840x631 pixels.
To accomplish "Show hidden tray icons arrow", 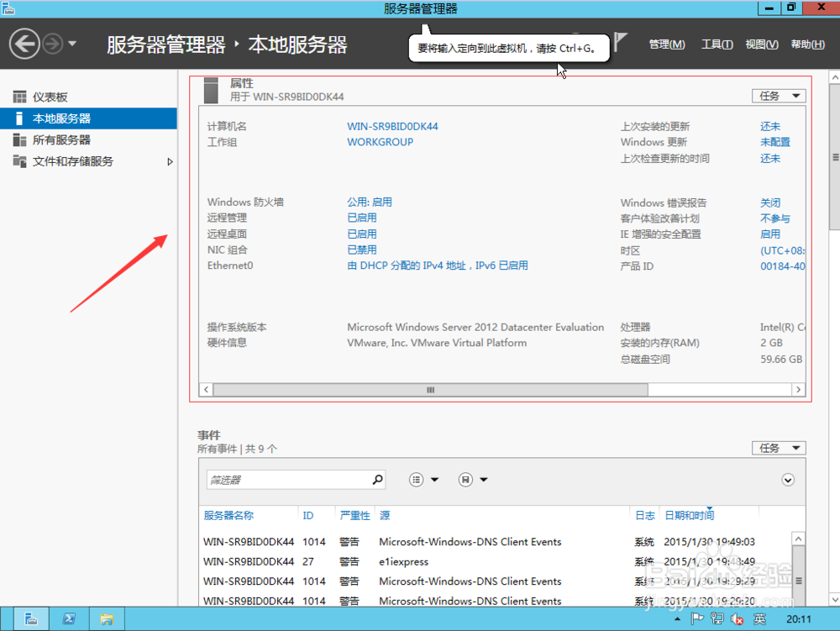I will click(677, 619).
